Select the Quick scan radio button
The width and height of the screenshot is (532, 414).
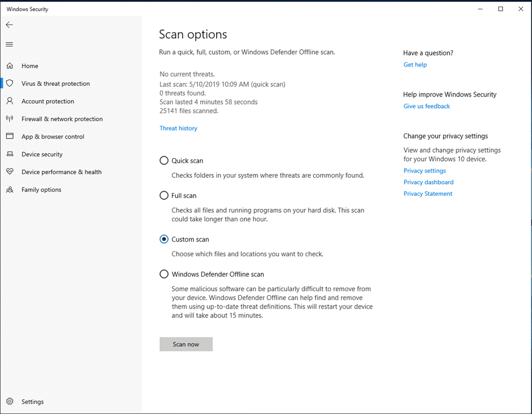point(164,160)
